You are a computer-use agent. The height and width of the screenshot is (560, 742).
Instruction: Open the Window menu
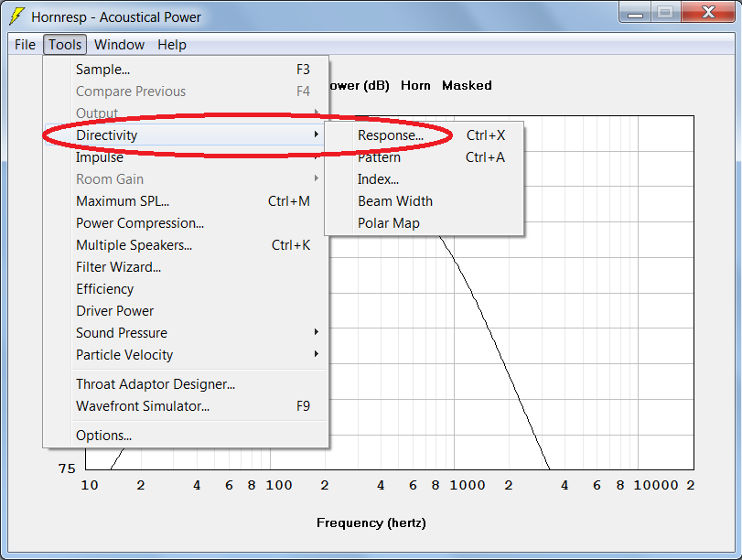click(119, 45)
